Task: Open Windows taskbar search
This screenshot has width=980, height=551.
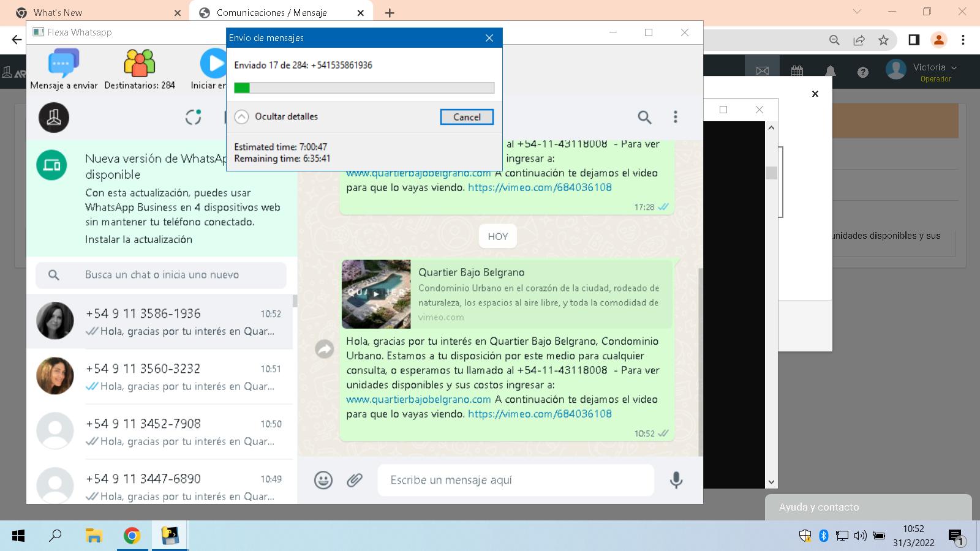Action: coord(55,536)
